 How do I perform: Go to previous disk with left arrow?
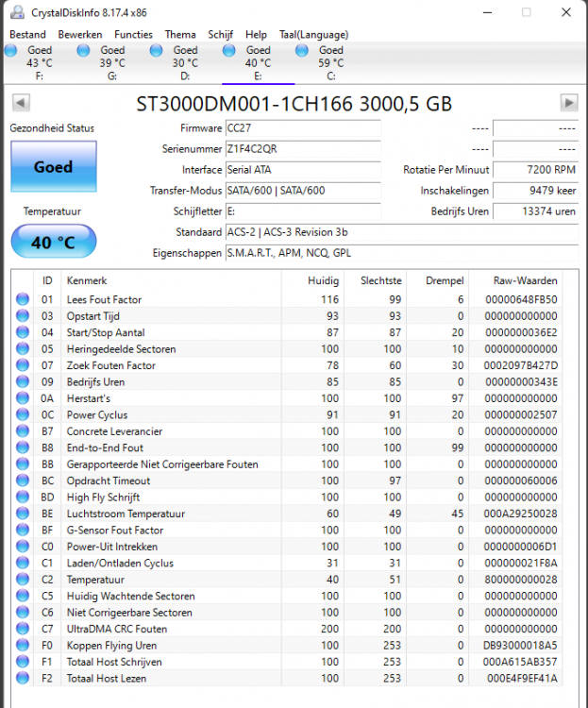(x=20, y=103)
